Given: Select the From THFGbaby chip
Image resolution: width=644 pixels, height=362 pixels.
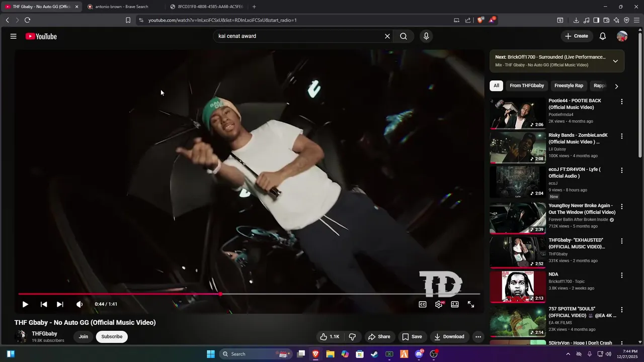Looking at the screenshot, I should (527, 85).
